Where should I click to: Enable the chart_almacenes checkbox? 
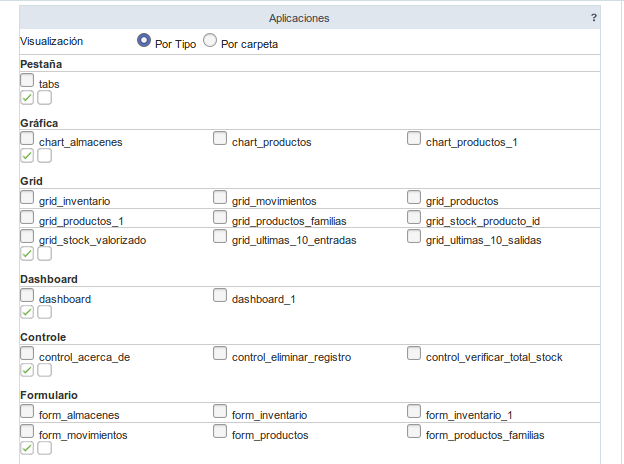pyautogui.click(x=27, y=139)
